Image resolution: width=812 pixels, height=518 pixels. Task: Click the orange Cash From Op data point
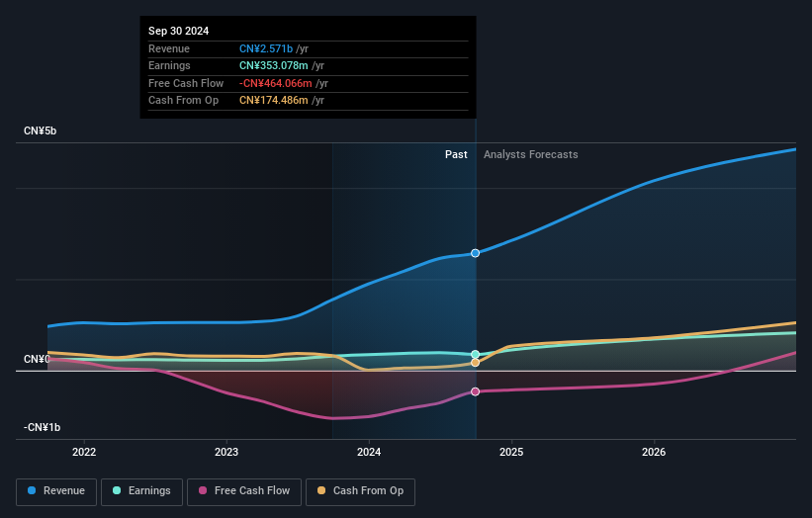point(475,363)
